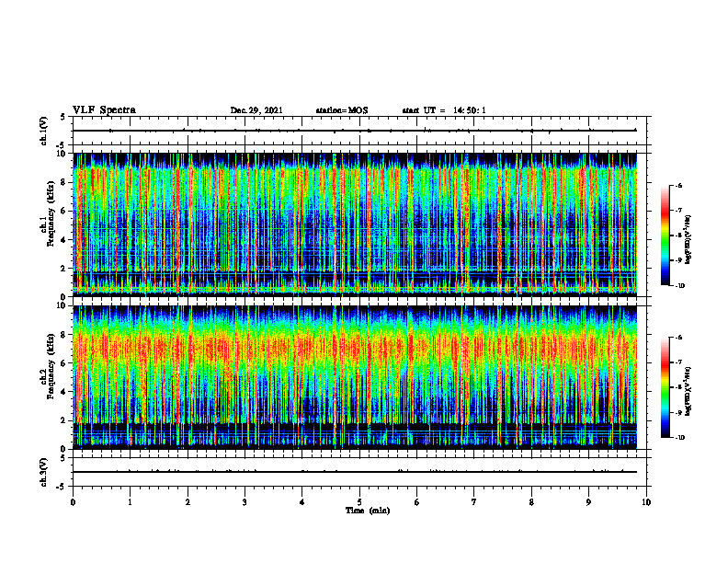Select the "start UT = 14:50: 1" text
The image size is (728, 563).
pyautogui.click(x=444, y=110)
